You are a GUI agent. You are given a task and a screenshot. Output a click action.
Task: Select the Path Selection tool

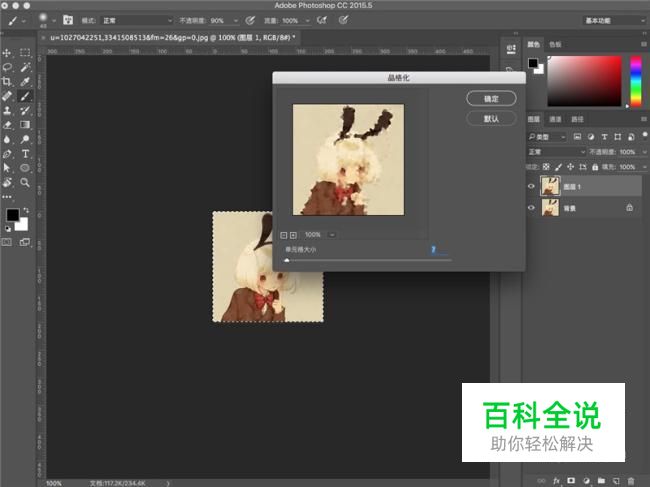[7, 168]
